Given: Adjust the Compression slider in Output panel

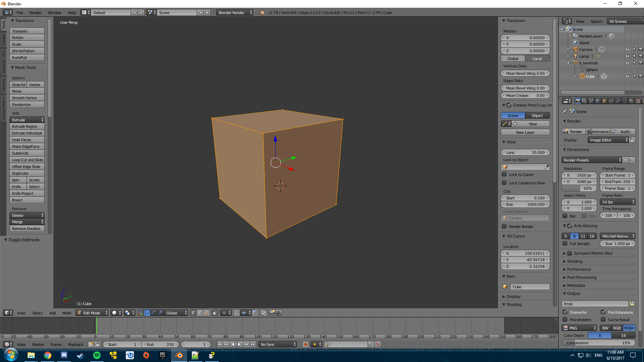Looking at the screenshot, I should [x=598, y=343].
